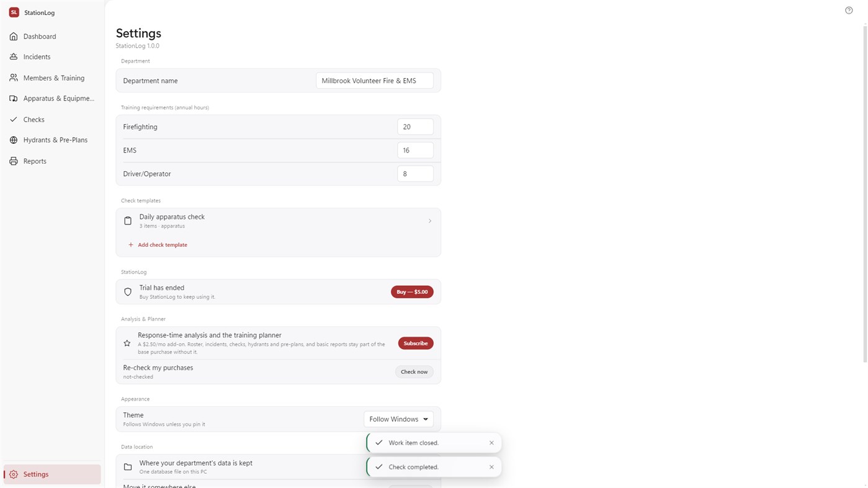Open the Theme Follow Windows dropdown

[398, 419]
